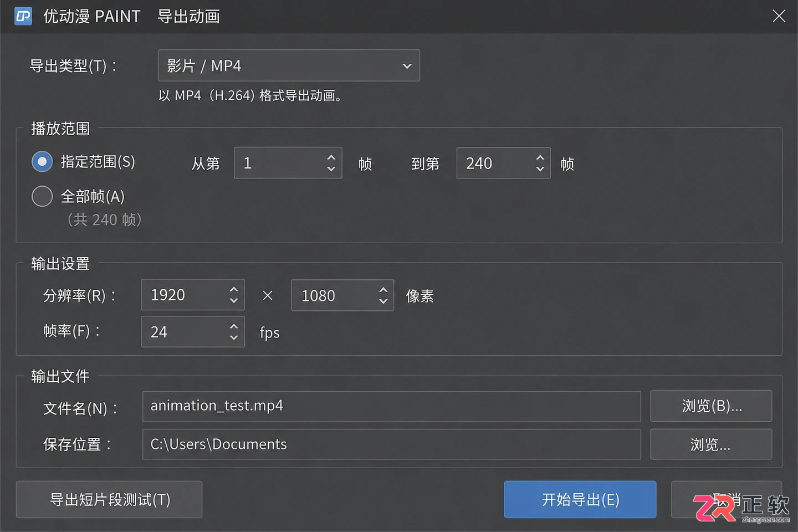This screenshot has width=798, height=532.
Task: Click the 从第 start frame field
Action: [x=288, y=163]
